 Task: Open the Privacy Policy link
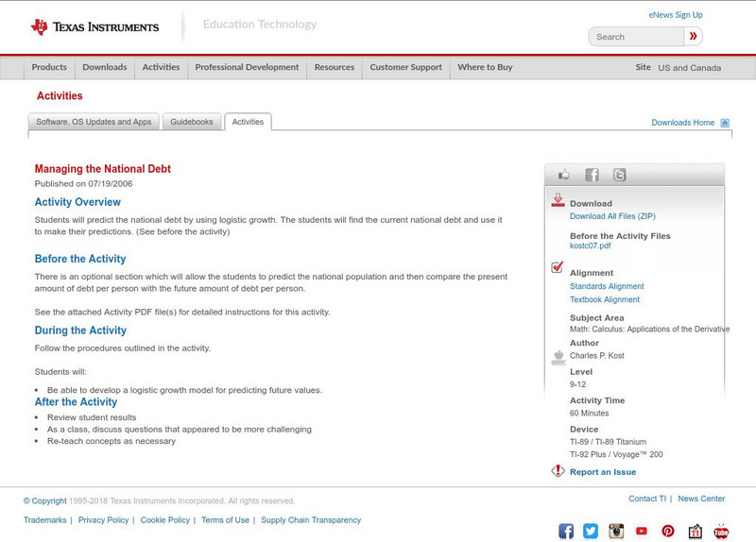tap(103, 520)
